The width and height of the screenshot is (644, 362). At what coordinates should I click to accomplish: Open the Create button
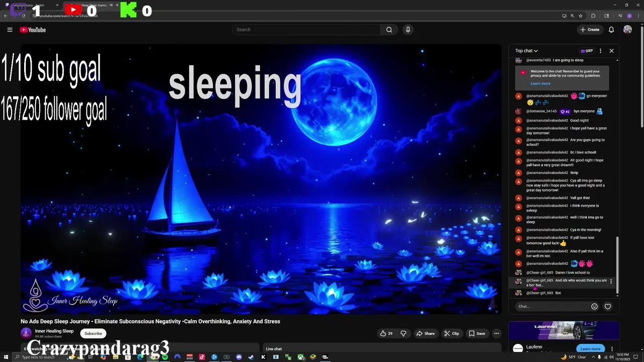pyautogui.click(x=590, y=30)
